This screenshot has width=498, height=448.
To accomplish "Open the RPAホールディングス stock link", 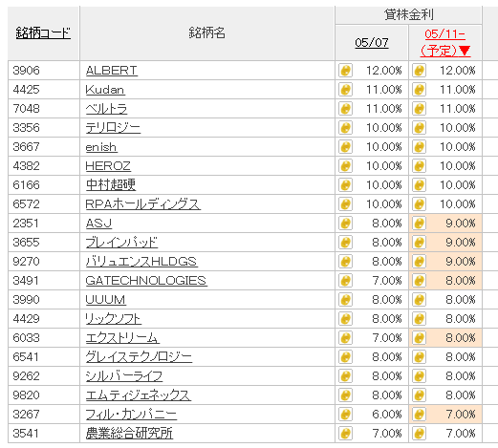I will coord(142,204).
